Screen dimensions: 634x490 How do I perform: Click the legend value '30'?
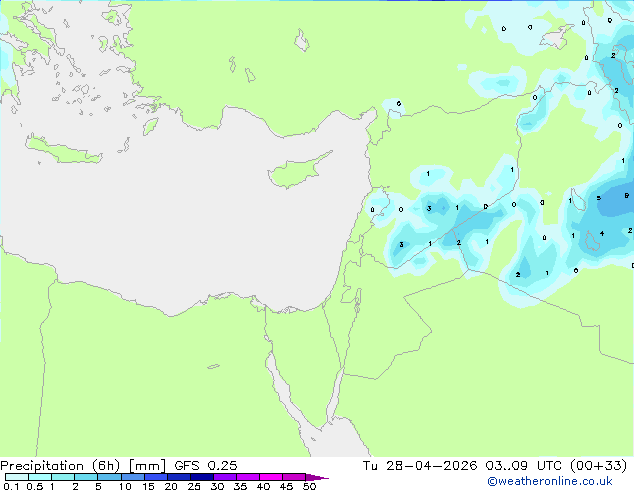pyautogui.click(x=217, y=486)
